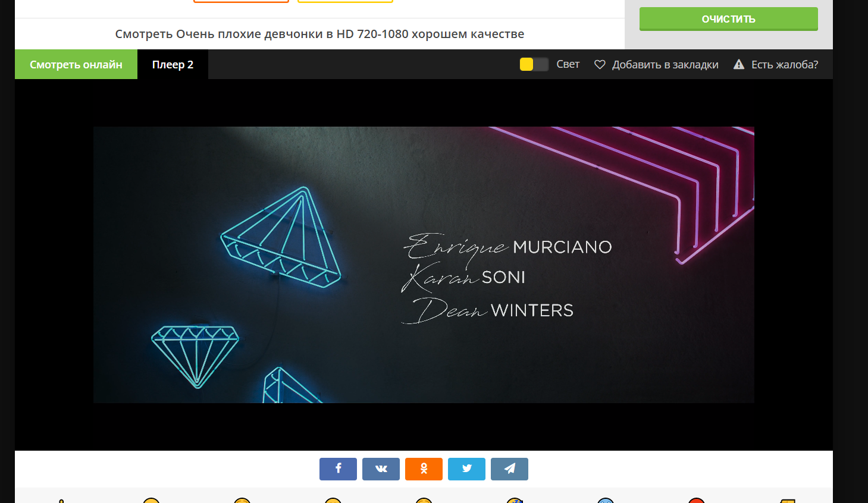Click the Свет label

coord(568,64)
